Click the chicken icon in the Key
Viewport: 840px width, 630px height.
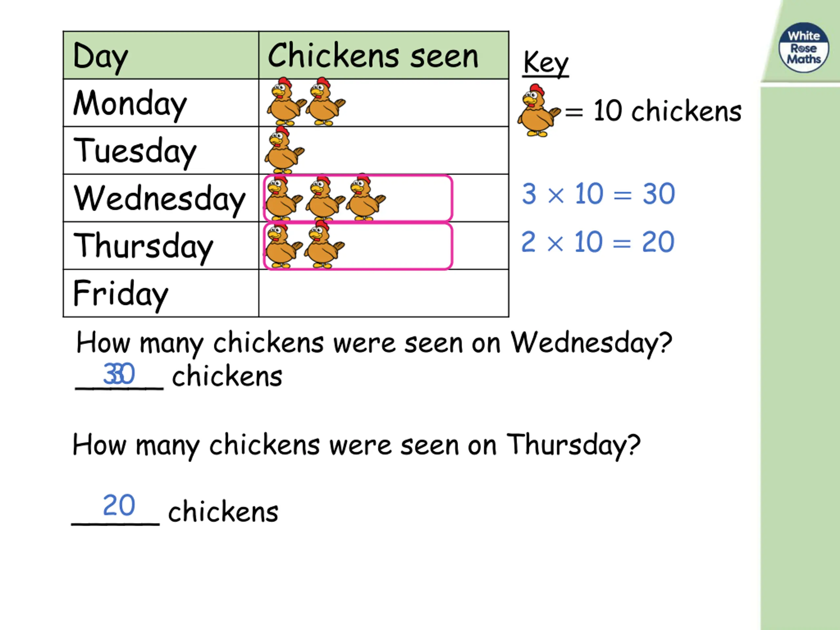(538, 111)
